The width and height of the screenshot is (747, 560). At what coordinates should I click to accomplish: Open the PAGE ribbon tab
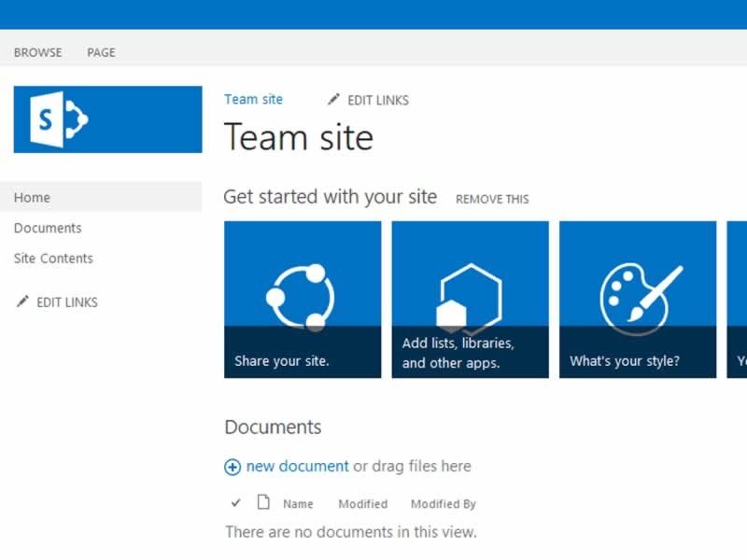pos(100,52)
